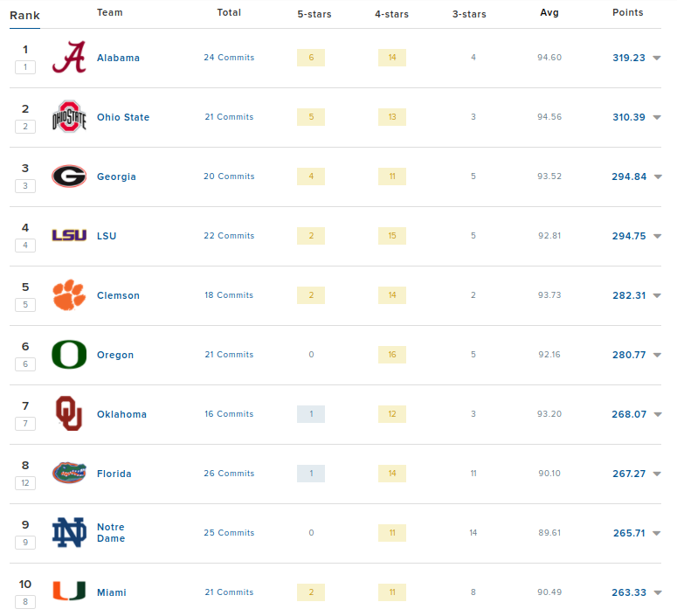Click the Clemson tiger paw logo
This screenshot has width=677, height=616.
tap(69, 295)
